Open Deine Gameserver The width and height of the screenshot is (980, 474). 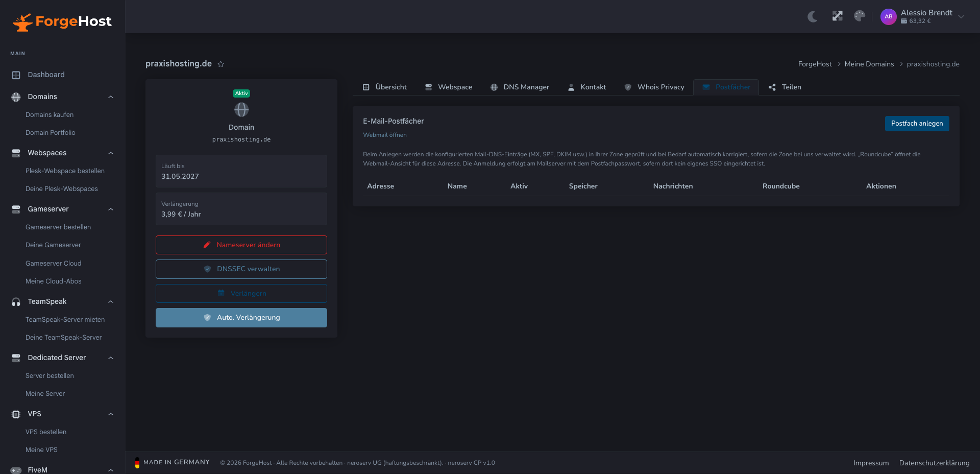[53, 245]
